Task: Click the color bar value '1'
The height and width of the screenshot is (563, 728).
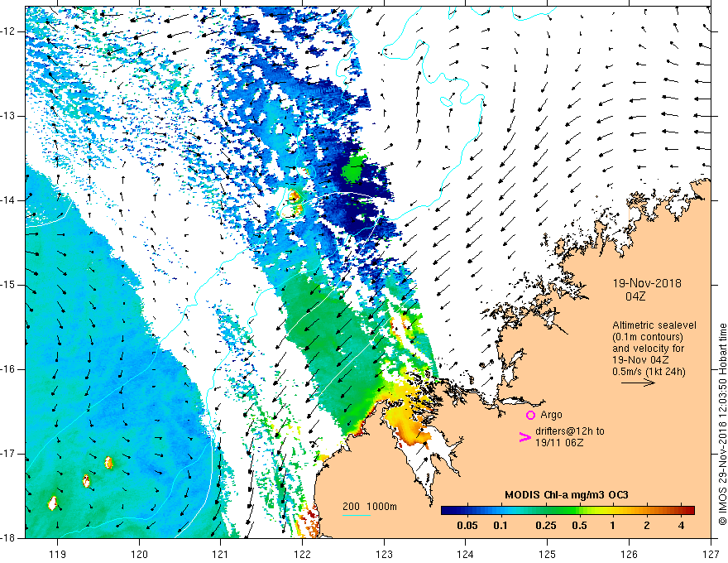Action: point(613,526)
